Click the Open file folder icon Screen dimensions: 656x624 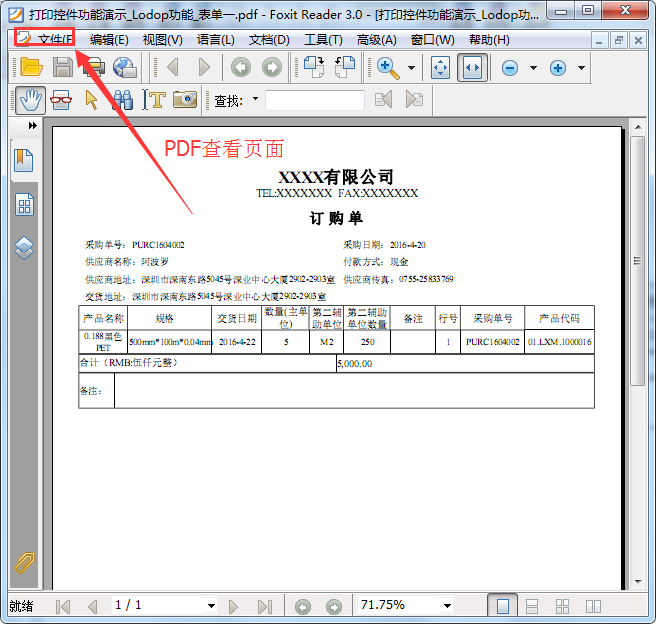point(30,67)
